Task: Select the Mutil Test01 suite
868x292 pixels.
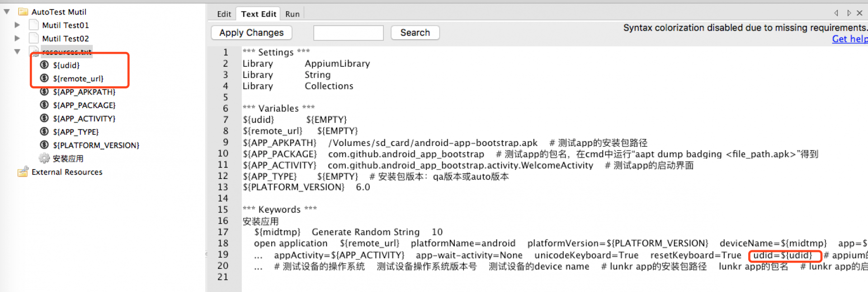Action: [x=66, y=25]
